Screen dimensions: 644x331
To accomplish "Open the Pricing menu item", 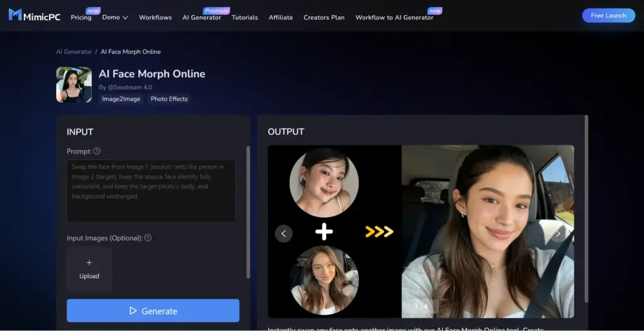I will point(81,18).
